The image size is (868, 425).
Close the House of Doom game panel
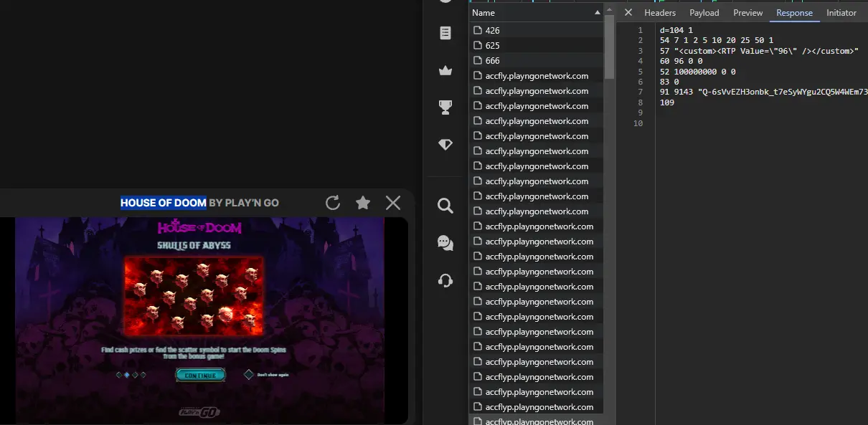(x=393, y=203)
